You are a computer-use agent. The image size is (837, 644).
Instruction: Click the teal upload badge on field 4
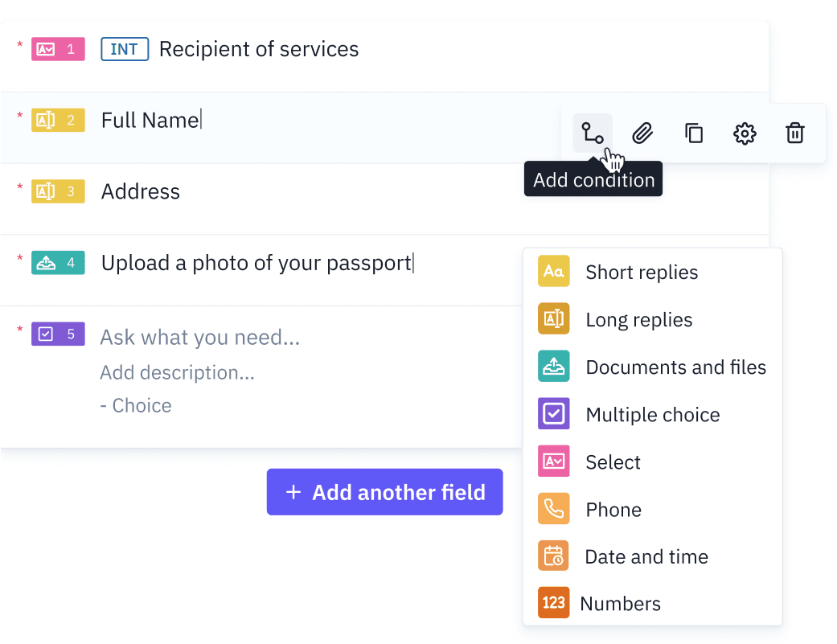(58, 263)
